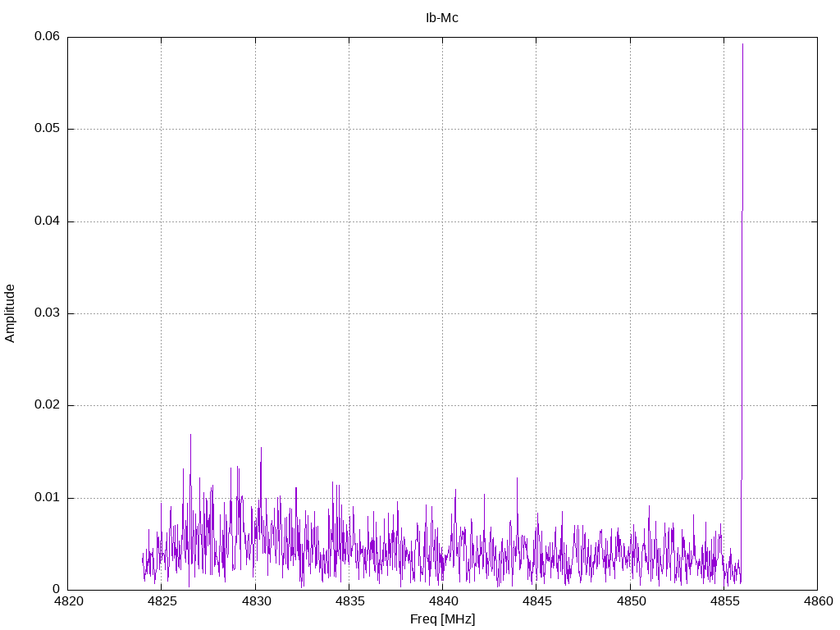
Task: Click the 4840 x-axis tick label
Action: point(443,601)
